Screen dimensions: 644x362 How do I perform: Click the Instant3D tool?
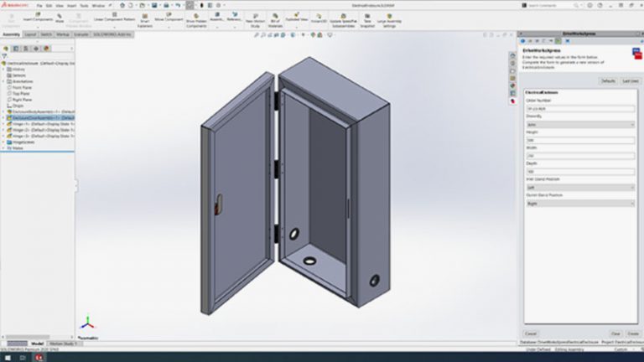319,18
